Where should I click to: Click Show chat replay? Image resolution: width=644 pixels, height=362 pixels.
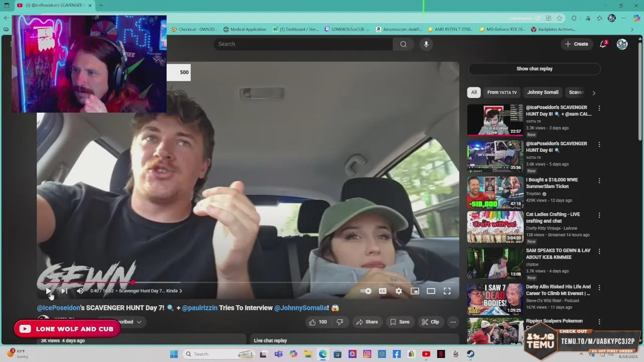click(534, 69)
